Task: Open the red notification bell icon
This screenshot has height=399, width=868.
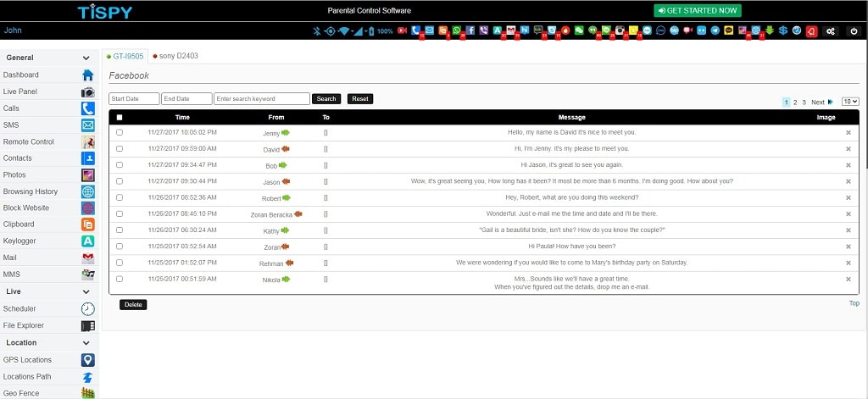Action: [x=811, y=31]
